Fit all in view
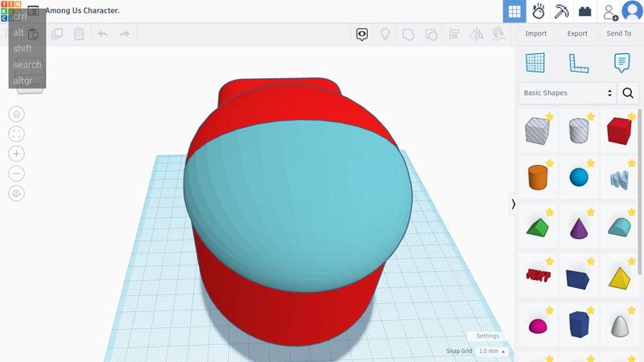 click(x=16, y=134)
